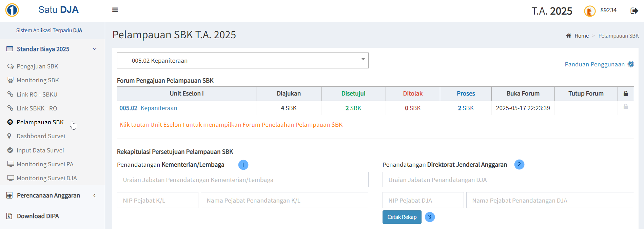Collapse the Standar Biaya 2025 menu
The image size is (644, 229).
[95, 49]
